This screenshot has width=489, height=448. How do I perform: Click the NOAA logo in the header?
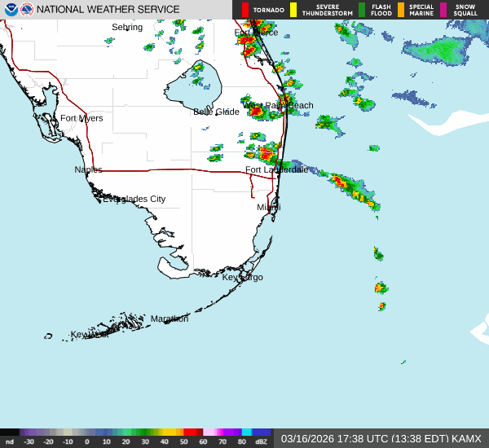[x=11, y=10]
